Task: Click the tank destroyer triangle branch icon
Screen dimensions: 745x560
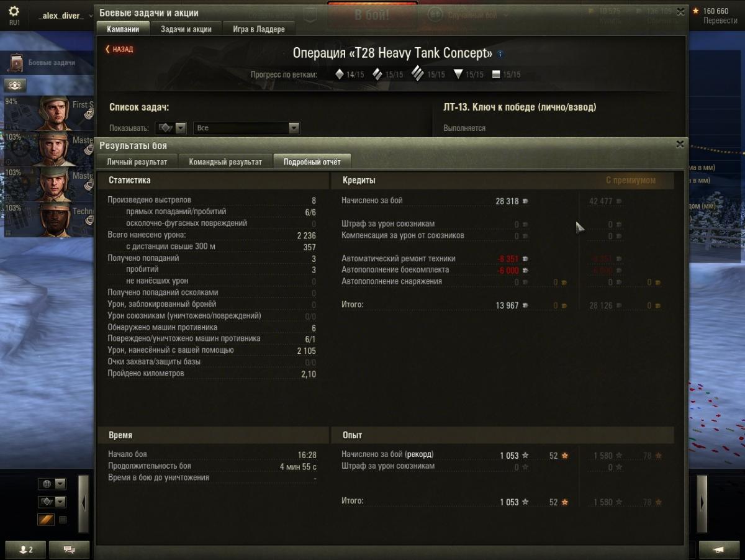Action: click(458, 75)
